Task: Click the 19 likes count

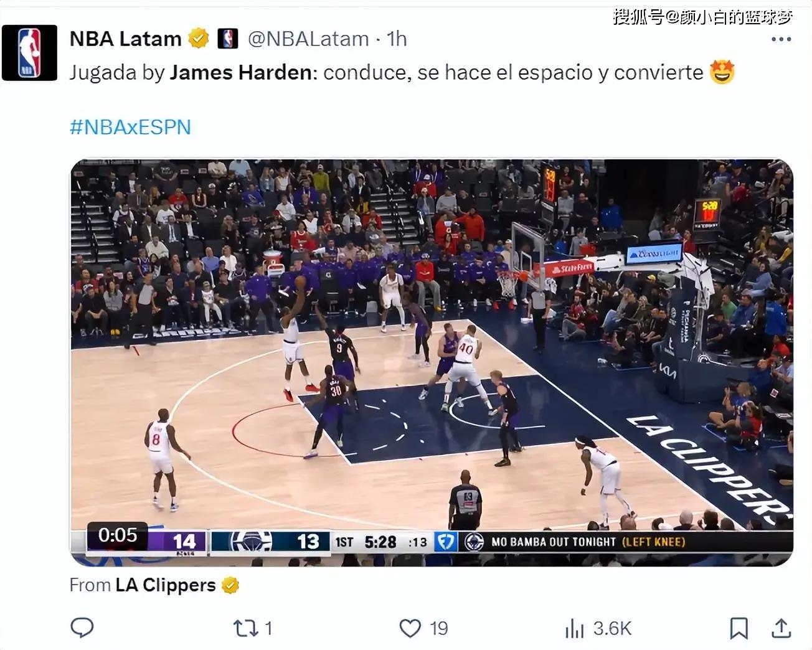Action: coord(438,629)
